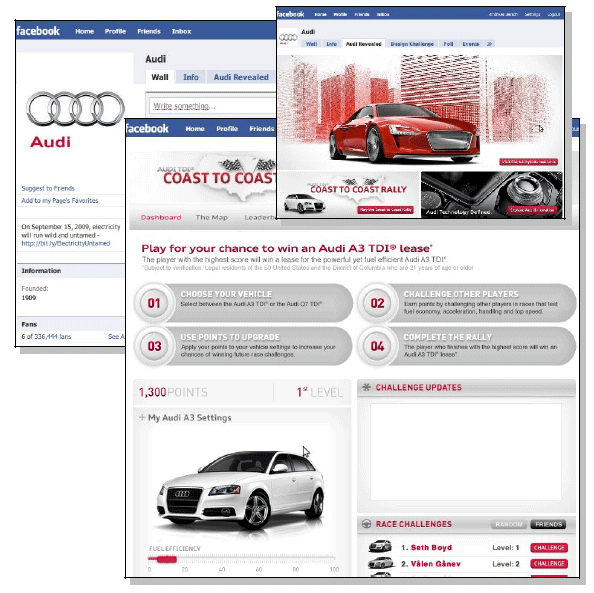594x593 pixels.
Task: Open the Audi Revealed tab in the back window
Action: click(x=241, y=77)
